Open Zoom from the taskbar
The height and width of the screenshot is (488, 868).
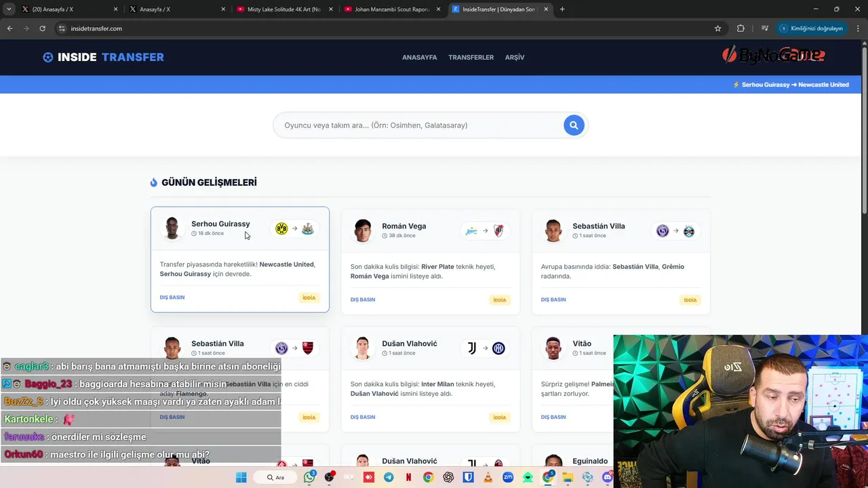coord(507,477)
